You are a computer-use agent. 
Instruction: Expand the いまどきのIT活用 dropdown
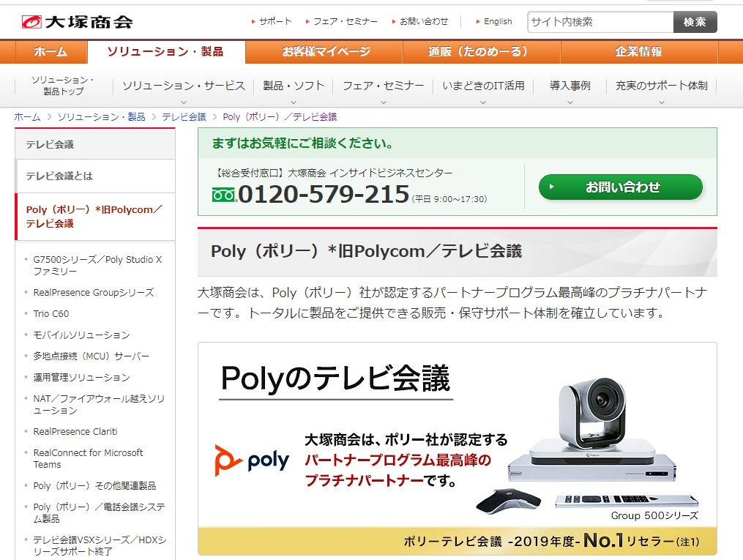pos(483,86)
